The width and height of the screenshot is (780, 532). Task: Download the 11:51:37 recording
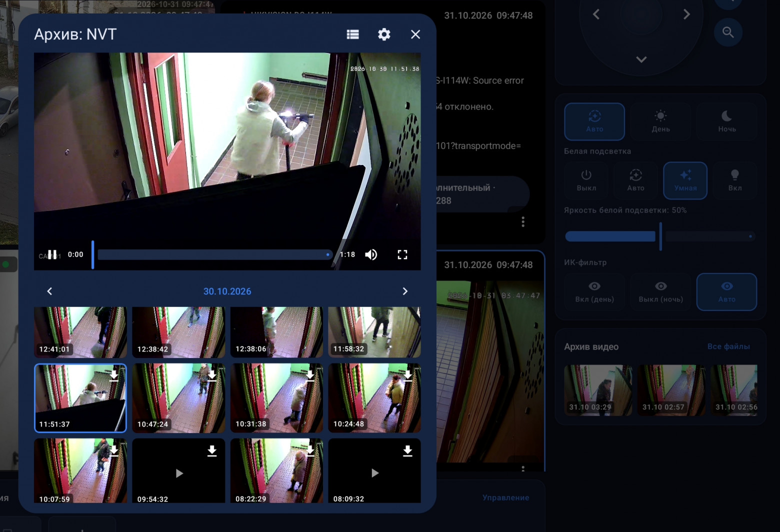tap(114, 375)
